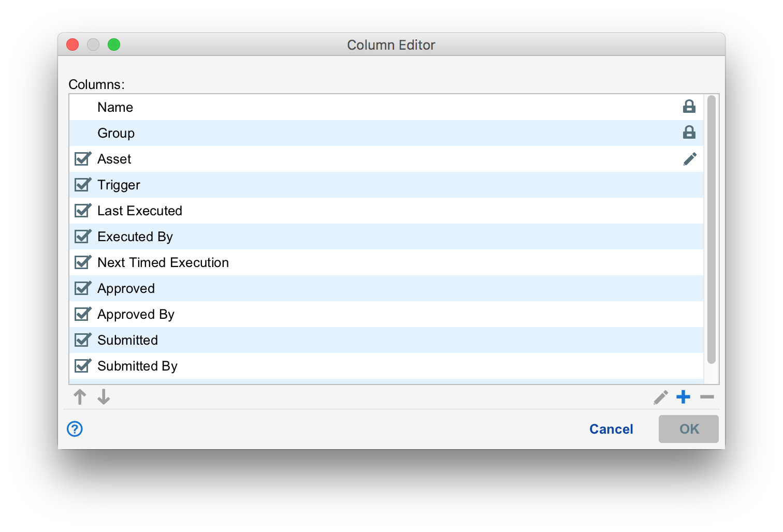Click the bottom toolbar pencil edit icon
Image resolution: width=783 pixels, height=532 pixels.
(x=660, y=397)
